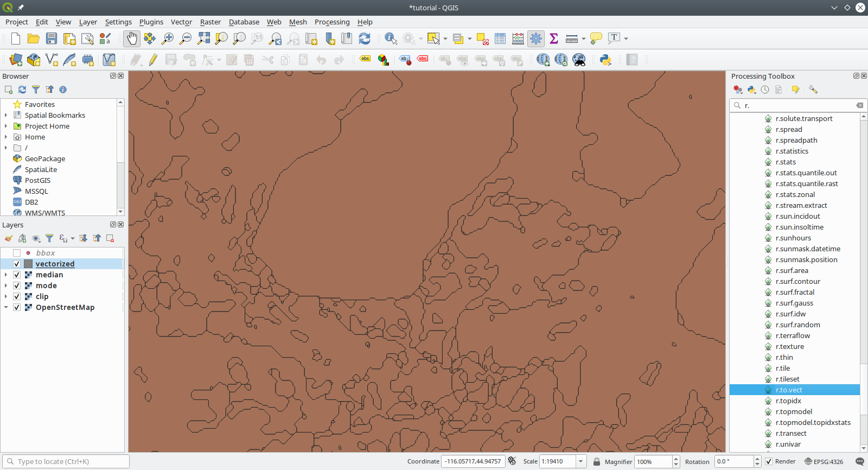Expand the median layer tree node

(6, 275)
